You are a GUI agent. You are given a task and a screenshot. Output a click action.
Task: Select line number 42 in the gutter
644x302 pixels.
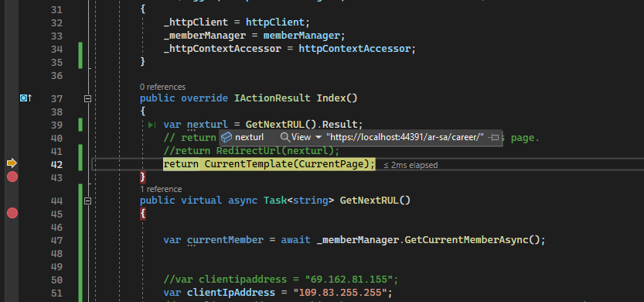coord(56,165)
